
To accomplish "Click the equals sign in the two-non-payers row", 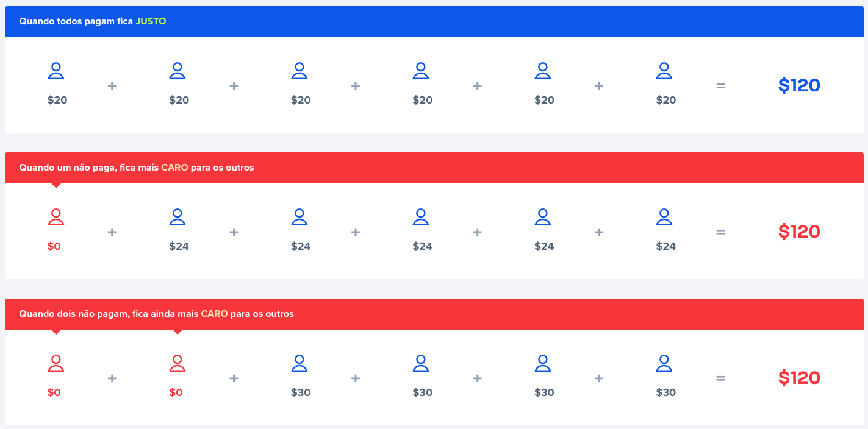I will (720, 378).
